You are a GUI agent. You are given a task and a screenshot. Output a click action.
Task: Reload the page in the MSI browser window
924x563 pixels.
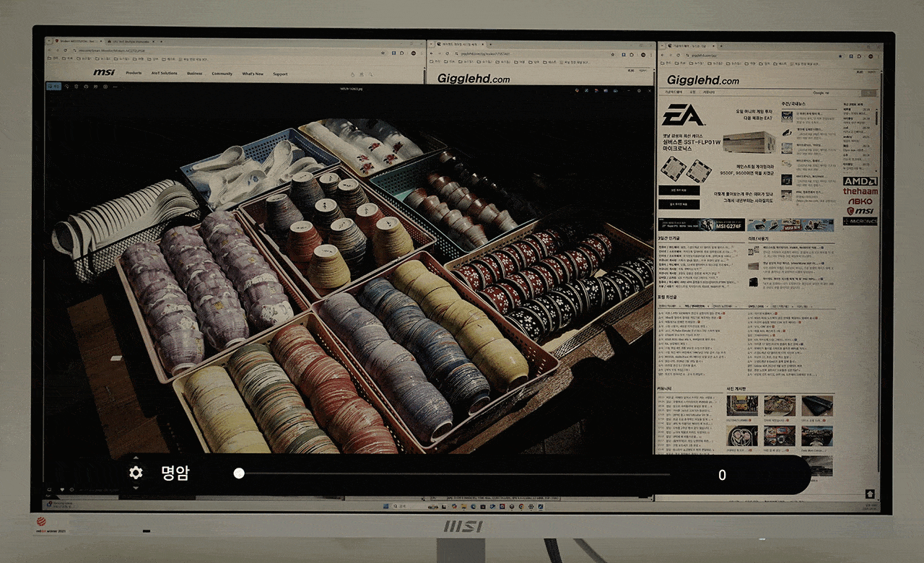(x=66, y=51)
